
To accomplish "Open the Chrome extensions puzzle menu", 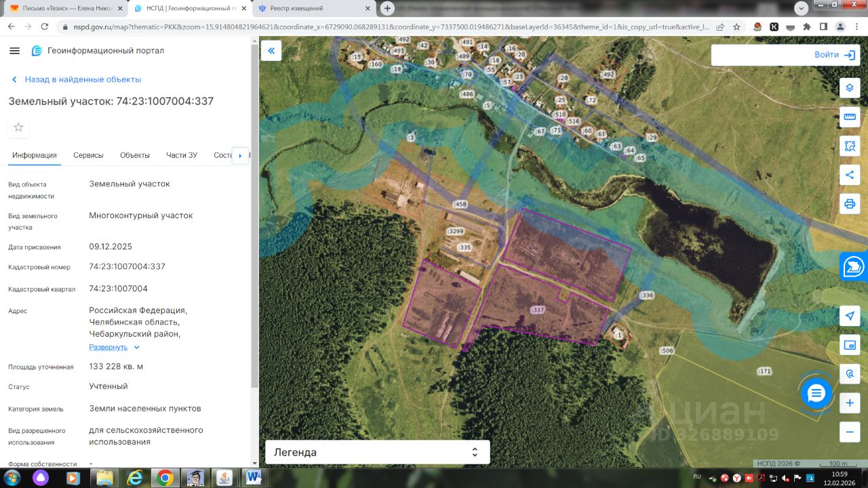I will point(807,27).
